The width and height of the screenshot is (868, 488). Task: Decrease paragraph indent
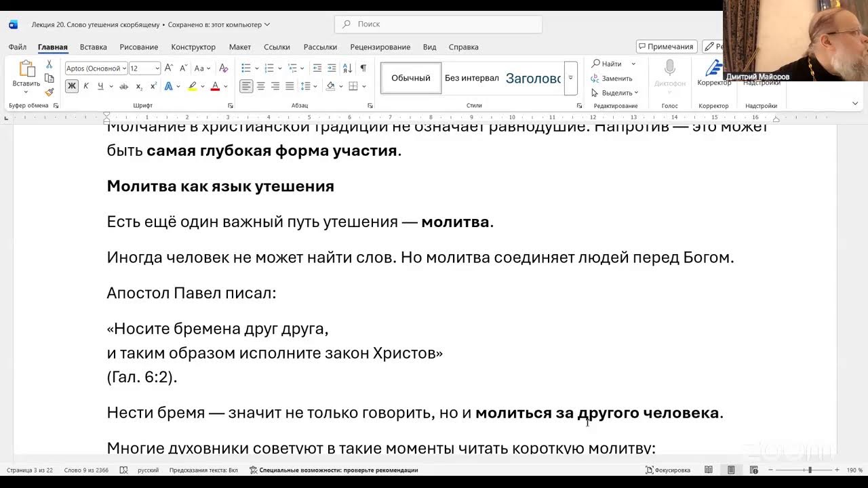click(317, 68)
